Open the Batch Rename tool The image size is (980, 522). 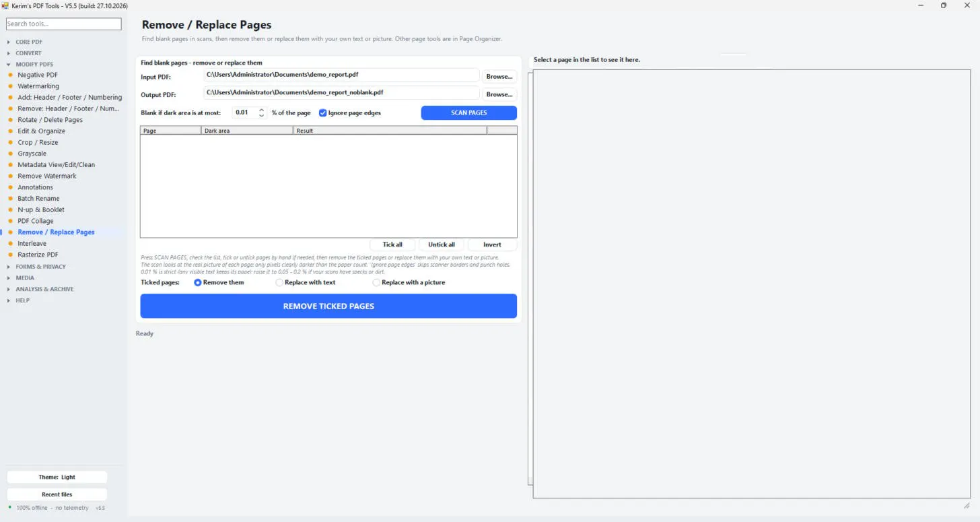coord(39,199)
